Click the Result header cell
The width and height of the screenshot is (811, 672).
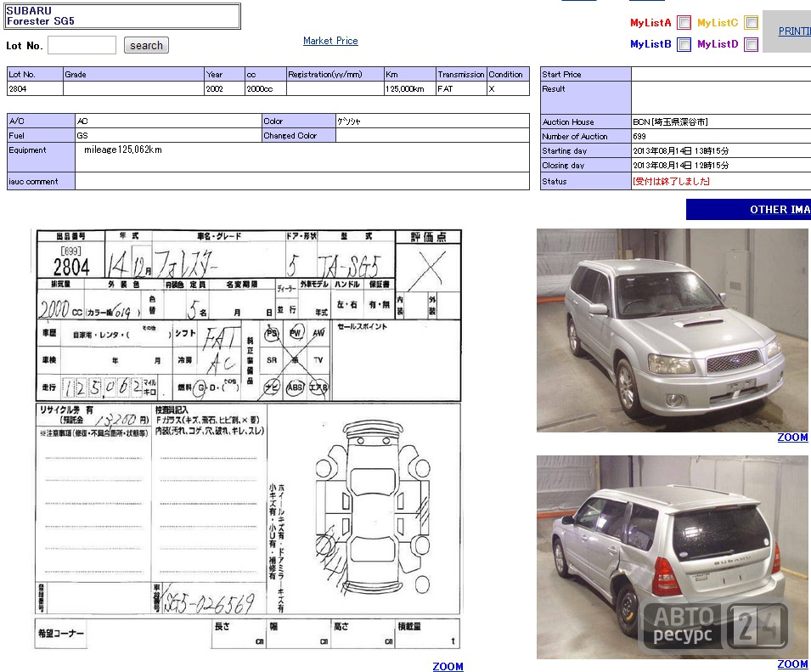tap(585, 97)
